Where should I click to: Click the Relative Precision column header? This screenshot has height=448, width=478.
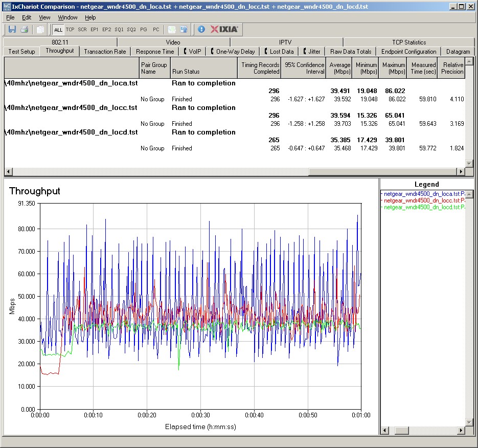point(451,68)
